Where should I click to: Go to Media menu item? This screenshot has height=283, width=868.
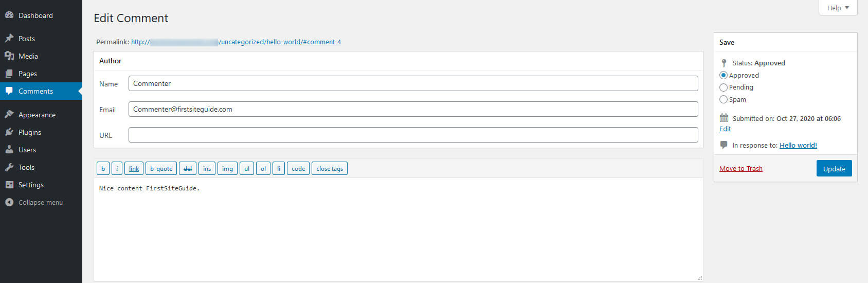[x=41, y=56]
